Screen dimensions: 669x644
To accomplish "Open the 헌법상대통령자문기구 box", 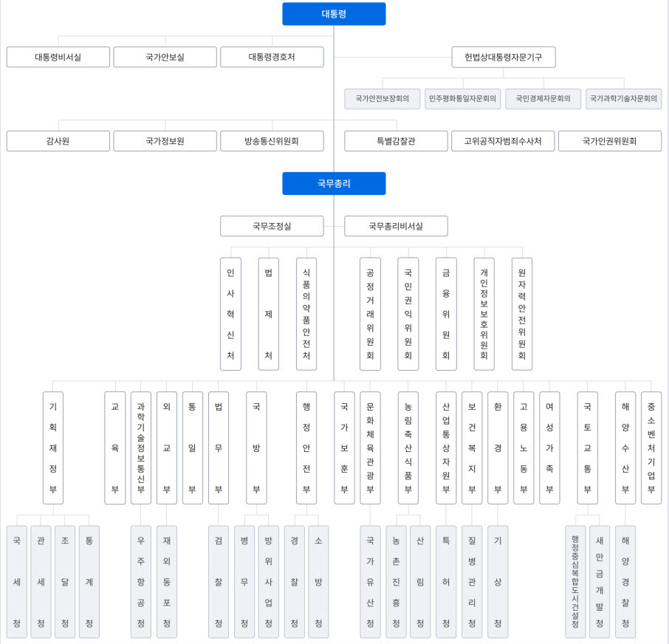I will 504,57.
